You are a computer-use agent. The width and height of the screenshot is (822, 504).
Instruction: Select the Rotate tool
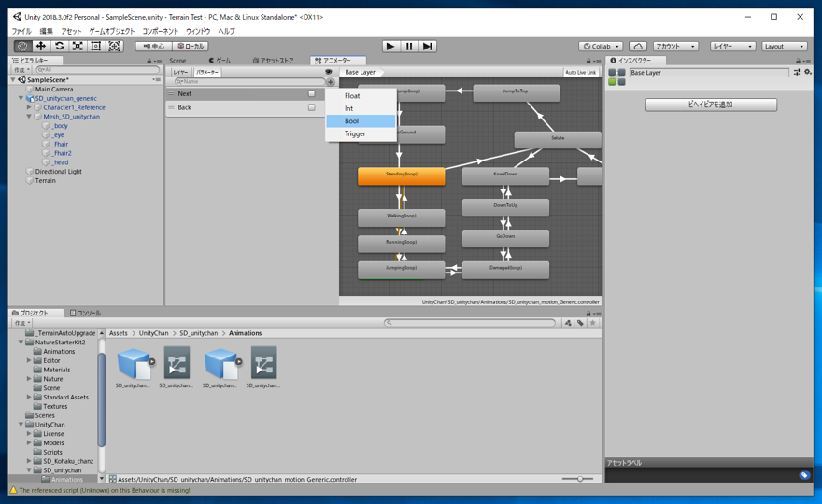click(x=59, y=46)
